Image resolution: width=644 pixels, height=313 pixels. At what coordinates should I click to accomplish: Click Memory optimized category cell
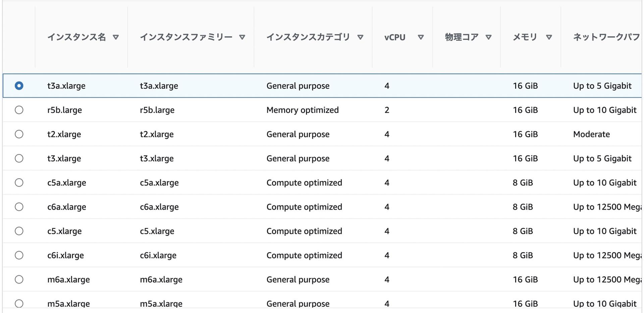302,110
